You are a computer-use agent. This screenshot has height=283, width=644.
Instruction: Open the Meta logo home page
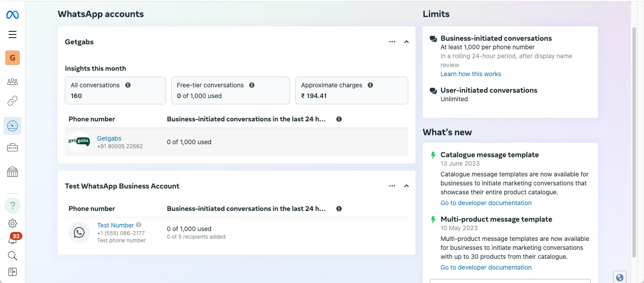(x=13, y=14)
